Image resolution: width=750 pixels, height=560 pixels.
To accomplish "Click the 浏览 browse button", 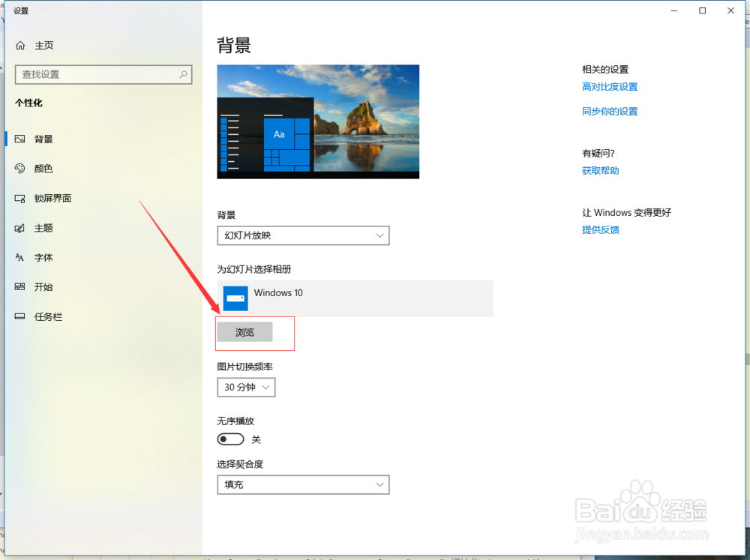I will [x=245, y=332].
